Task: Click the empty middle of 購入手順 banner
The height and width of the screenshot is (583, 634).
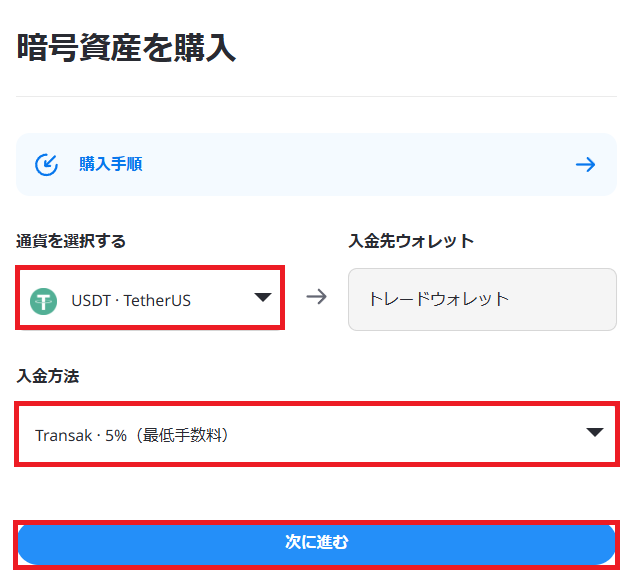Action: 356,165
